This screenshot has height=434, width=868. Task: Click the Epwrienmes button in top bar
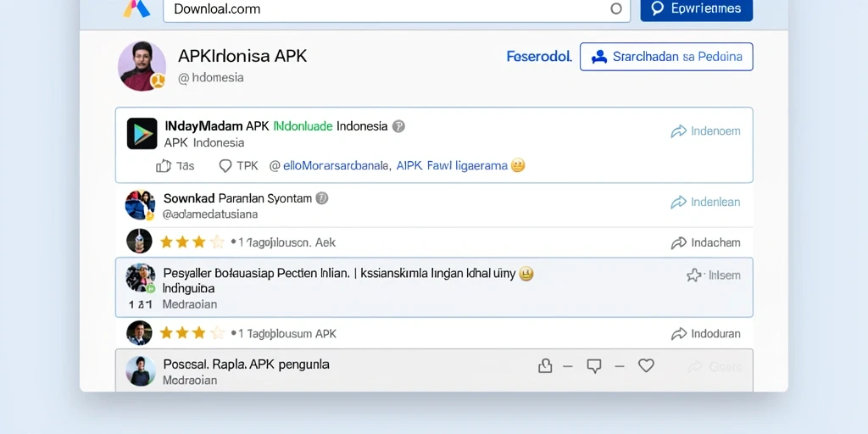[697, 8]
